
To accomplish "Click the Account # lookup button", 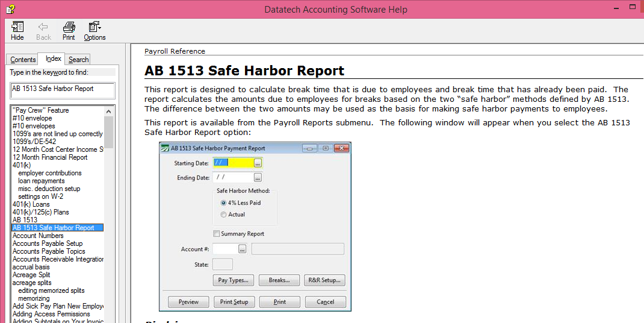I will point(243,249).
